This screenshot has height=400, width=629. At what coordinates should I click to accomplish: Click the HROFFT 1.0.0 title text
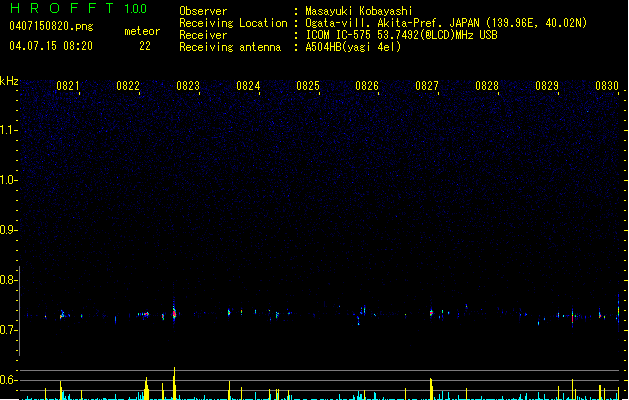click(78, 8)
